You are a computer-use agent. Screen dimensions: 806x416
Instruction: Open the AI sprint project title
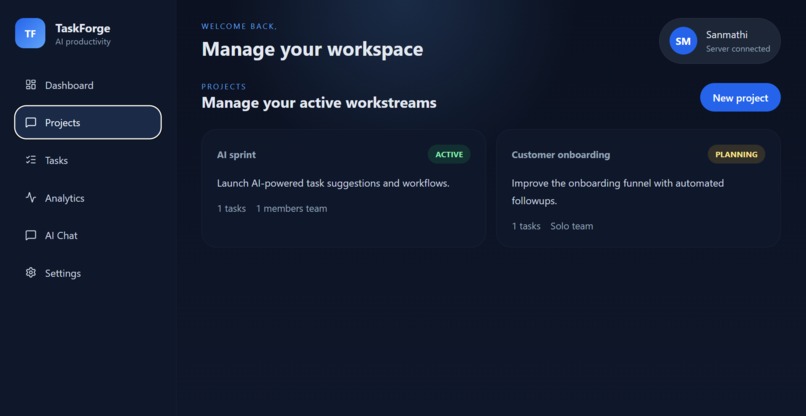point(236,155)
